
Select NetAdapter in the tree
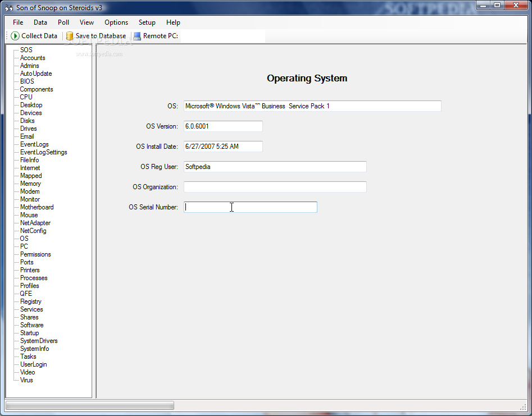[35, 223]
